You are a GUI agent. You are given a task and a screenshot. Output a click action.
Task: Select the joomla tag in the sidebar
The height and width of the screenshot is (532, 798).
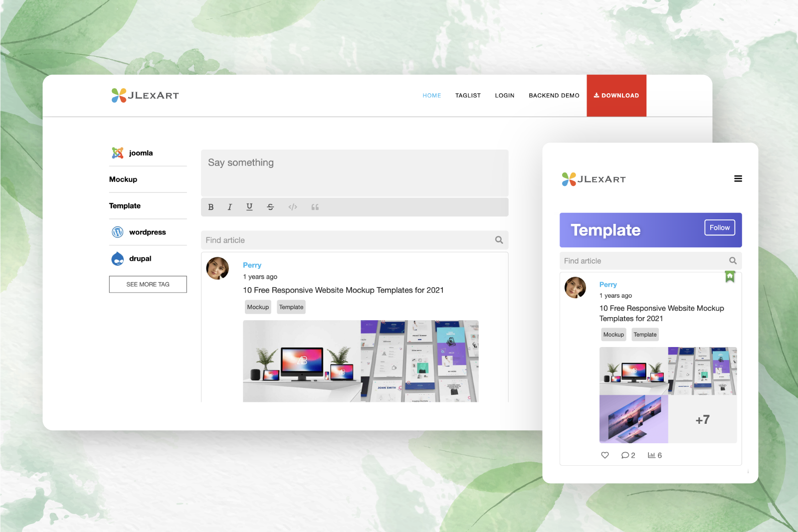(x=140, y=153)
